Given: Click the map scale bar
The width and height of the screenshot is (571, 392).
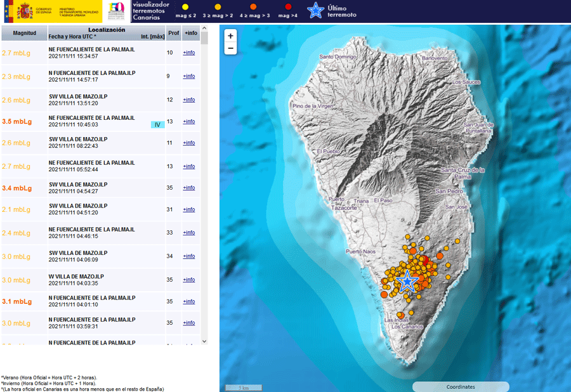Looking at the screenshot, I should (x=244, y=388).
